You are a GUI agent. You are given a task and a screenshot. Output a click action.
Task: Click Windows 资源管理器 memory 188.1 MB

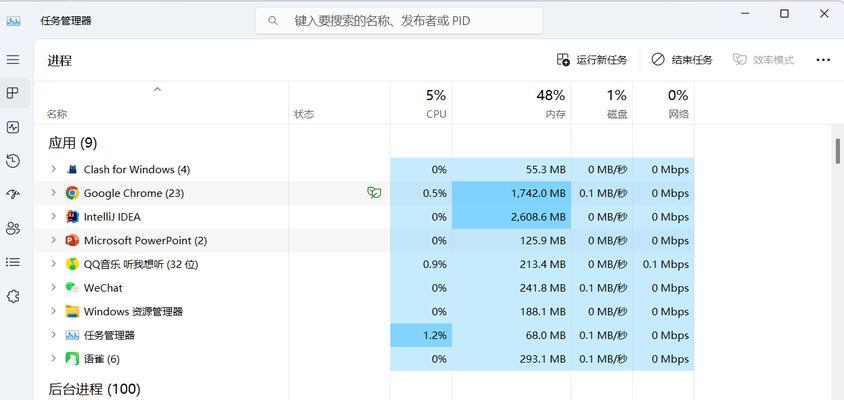pos(543,312)
